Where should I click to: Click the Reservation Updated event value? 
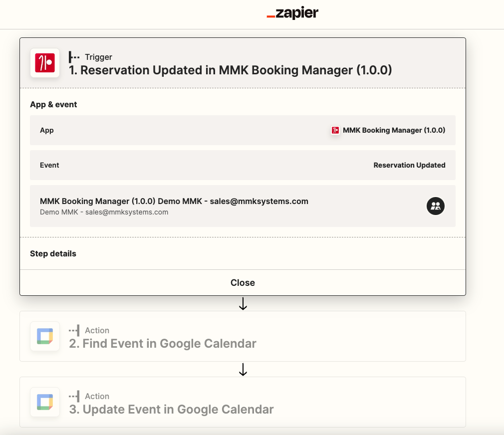tap(409, 165)
